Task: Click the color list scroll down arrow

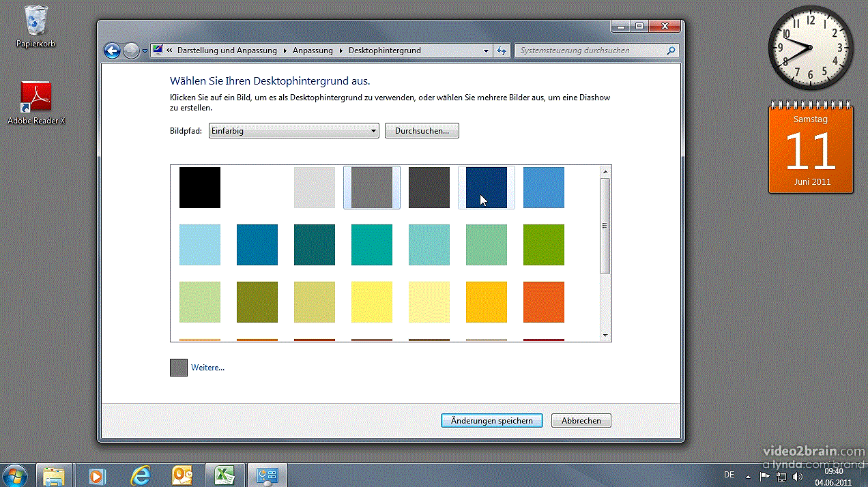Action: point(605,335)
